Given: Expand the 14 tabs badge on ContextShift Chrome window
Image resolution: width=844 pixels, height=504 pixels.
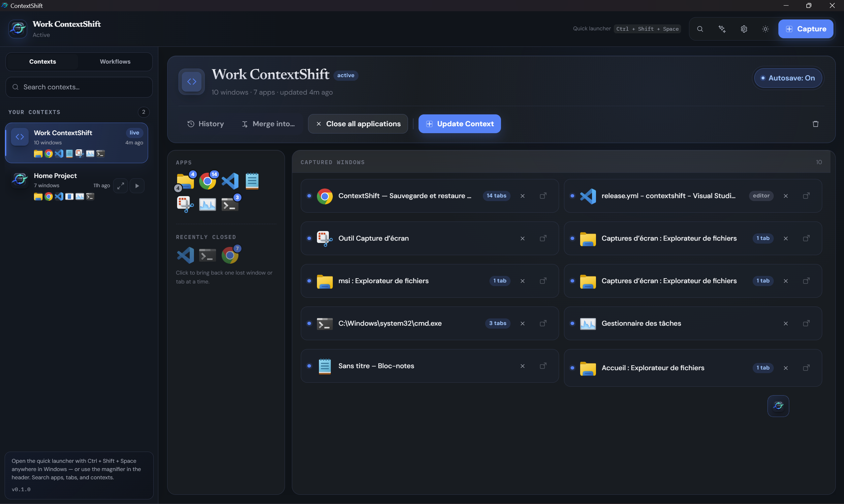Looking at the screenshot, I should [x=496, y=195].
